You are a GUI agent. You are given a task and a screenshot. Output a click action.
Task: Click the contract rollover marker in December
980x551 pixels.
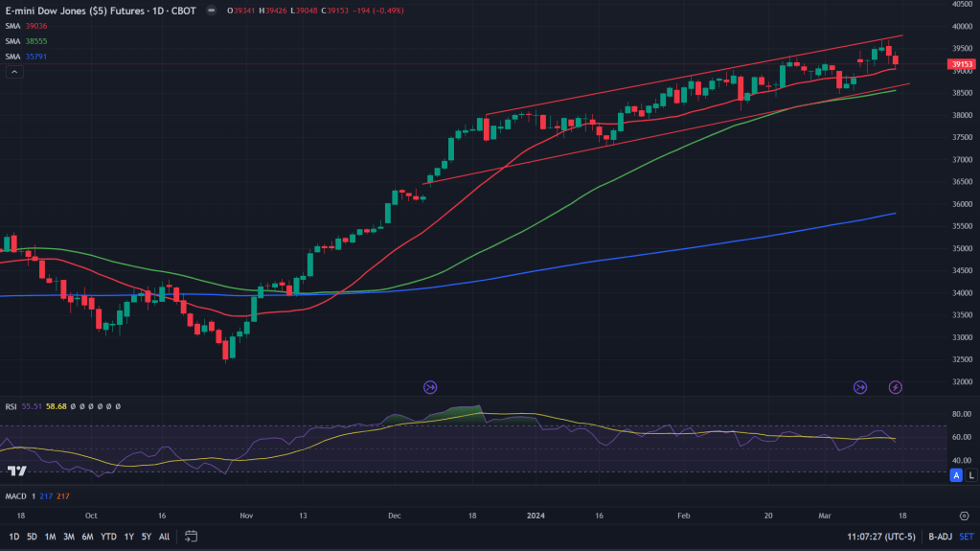(429, 387)
